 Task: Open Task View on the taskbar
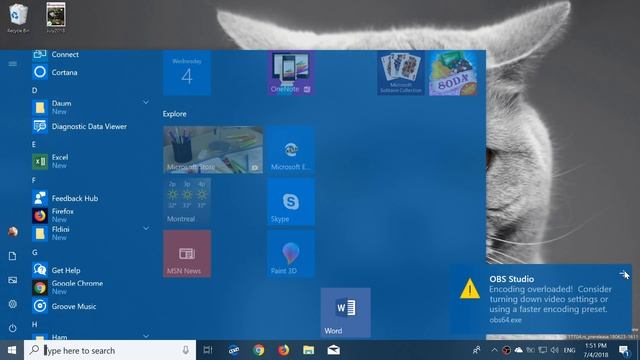[x=208, y=350]
